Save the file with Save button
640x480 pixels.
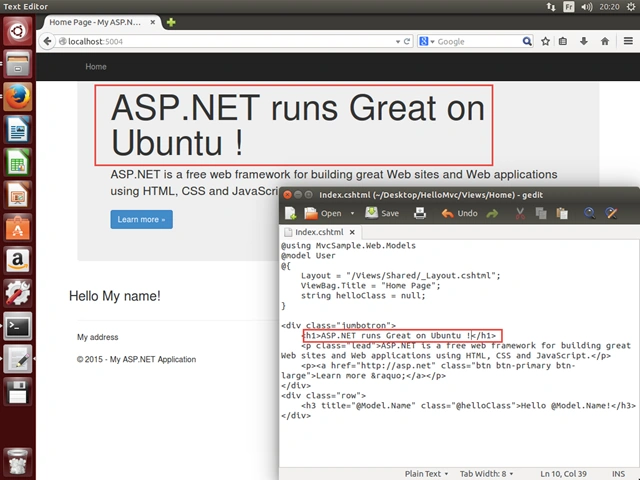tap(382, 213)
